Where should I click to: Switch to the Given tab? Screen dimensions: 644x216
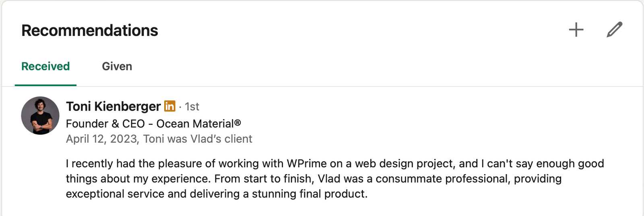coord(117,66)
